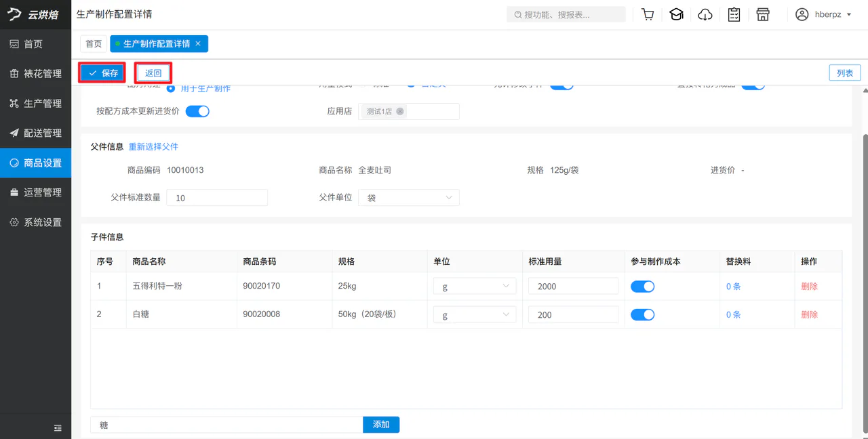The width and height of the screenshot is (868, 439).
Task: Click 标准用量 field showing 2000
Action: pos(573,286)
